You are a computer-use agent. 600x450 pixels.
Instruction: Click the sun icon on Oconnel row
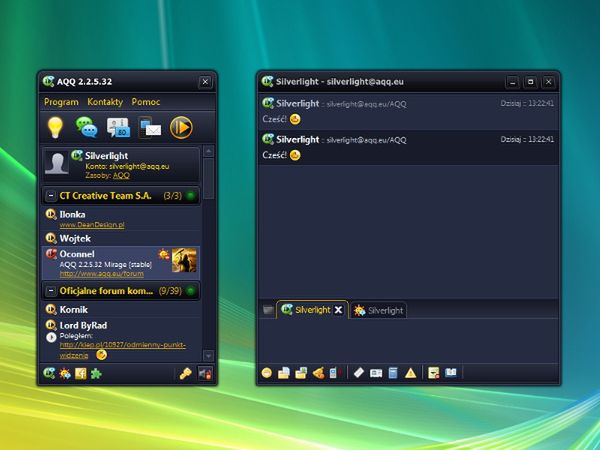click(163, 254)
